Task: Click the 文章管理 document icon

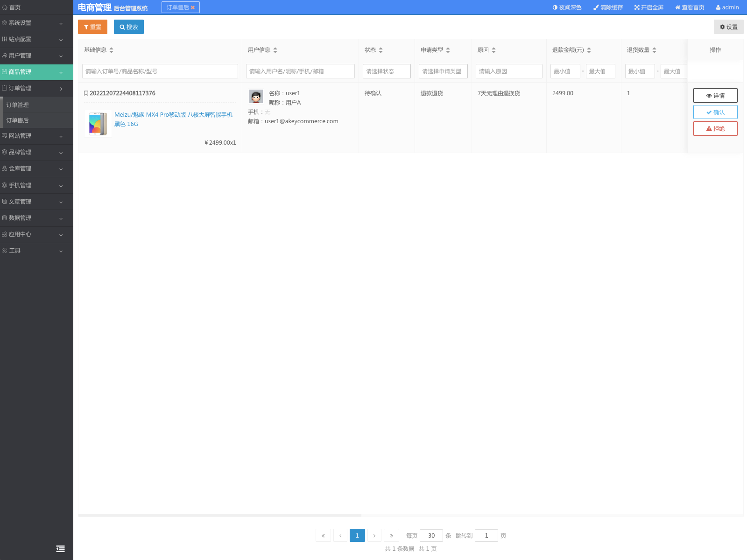Action: click(4, 201)
